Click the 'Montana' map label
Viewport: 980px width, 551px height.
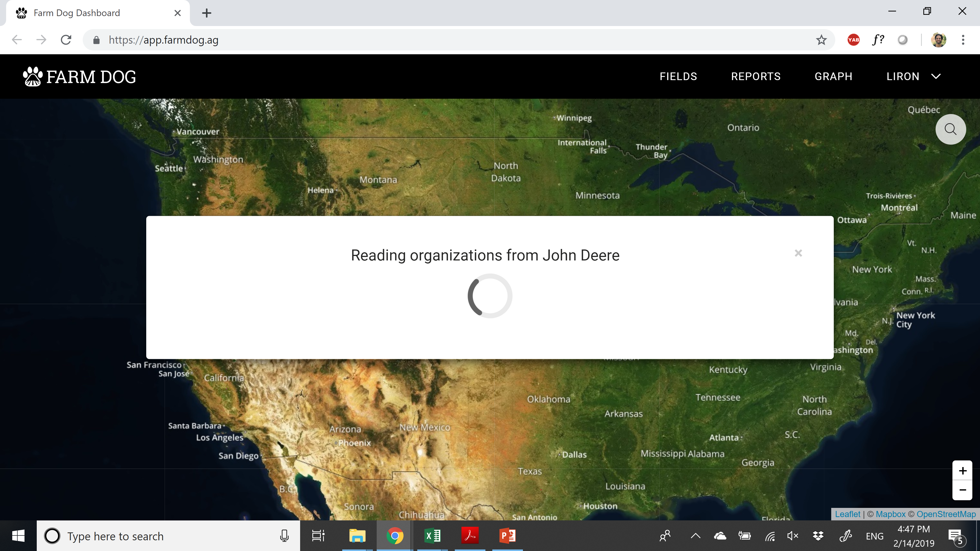click(378, 180)
